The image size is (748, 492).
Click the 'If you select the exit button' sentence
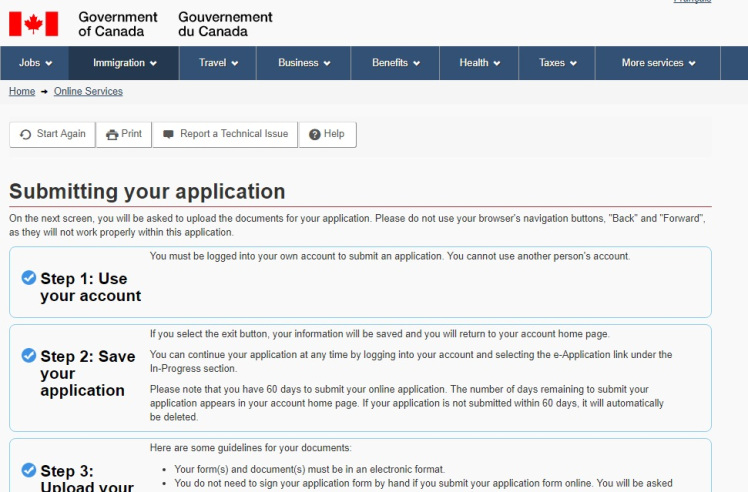point(380,334)
